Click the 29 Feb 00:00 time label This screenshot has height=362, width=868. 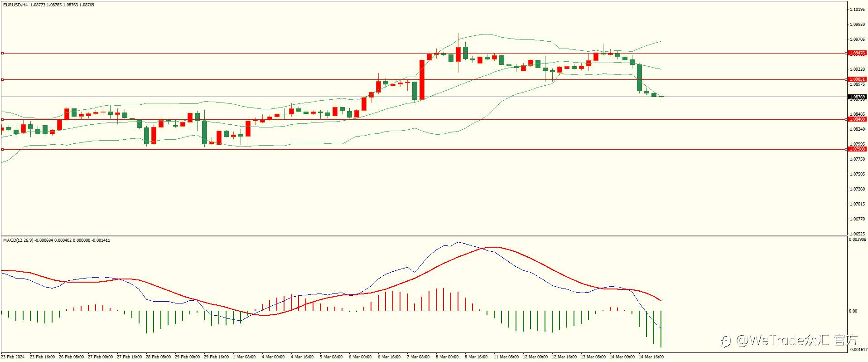point(187,357)
